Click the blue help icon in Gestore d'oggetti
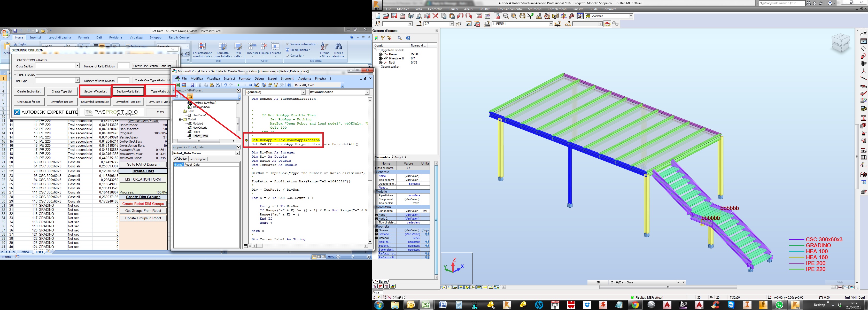 408,38
